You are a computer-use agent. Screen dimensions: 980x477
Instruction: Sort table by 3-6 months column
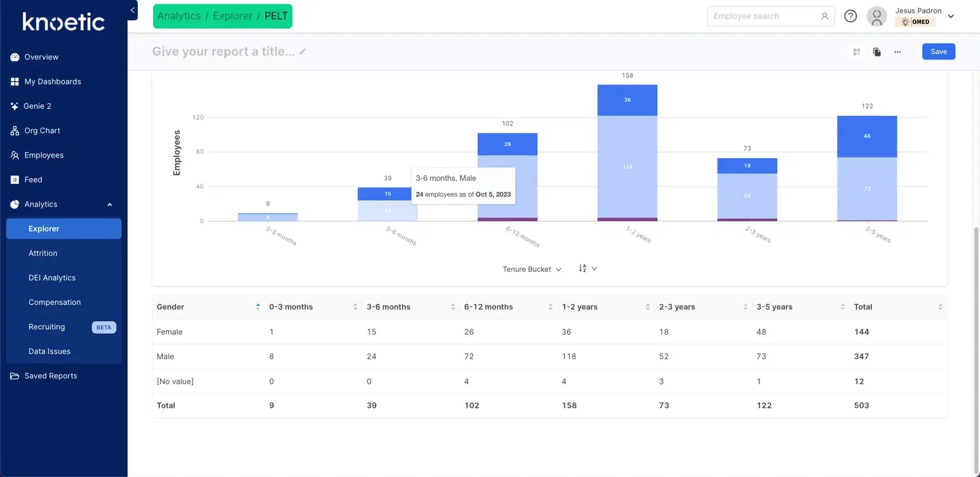(x=453, y=307)
